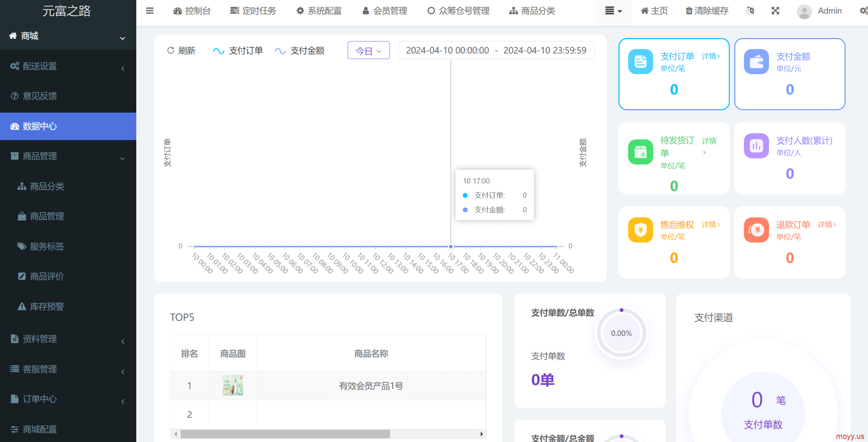Go to 主页 home link
The width and height of the screenshot is (868, 442).
pos(655,11)
